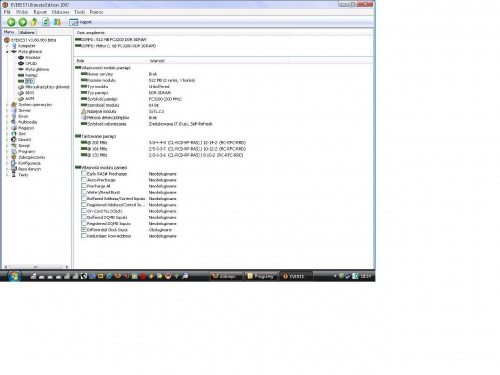The height and width of the screenshot is (375, 500).
Task: Collapse the Płyta główna parent node
Action: (x=7, y=52)
